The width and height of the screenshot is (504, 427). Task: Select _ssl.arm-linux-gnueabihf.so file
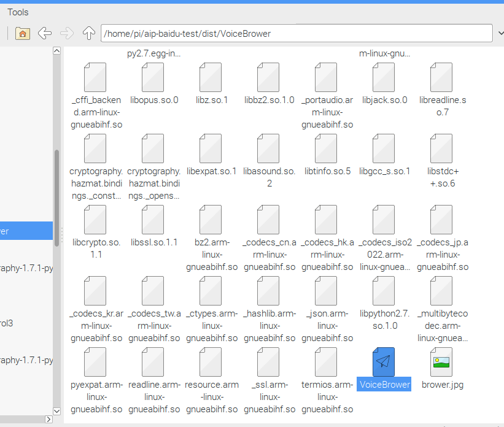(269, 381)
